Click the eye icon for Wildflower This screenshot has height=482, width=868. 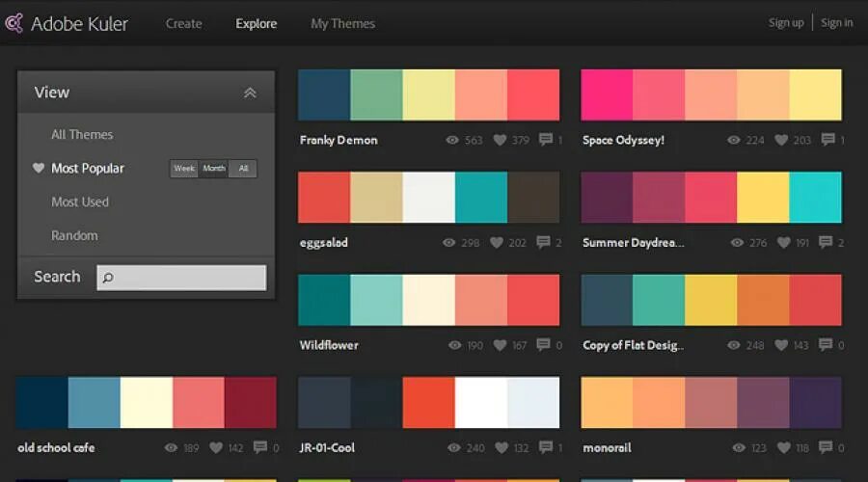point(455,345)
